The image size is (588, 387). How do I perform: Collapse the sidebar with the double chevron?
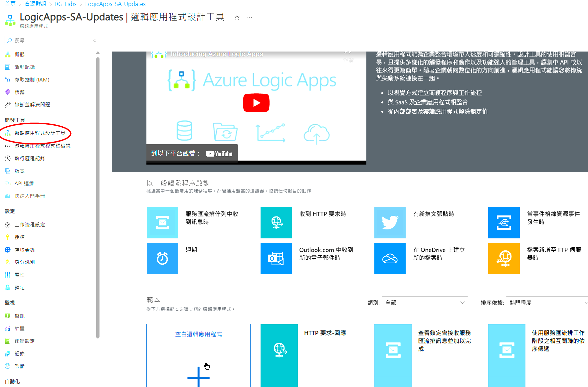pos(95,41)
